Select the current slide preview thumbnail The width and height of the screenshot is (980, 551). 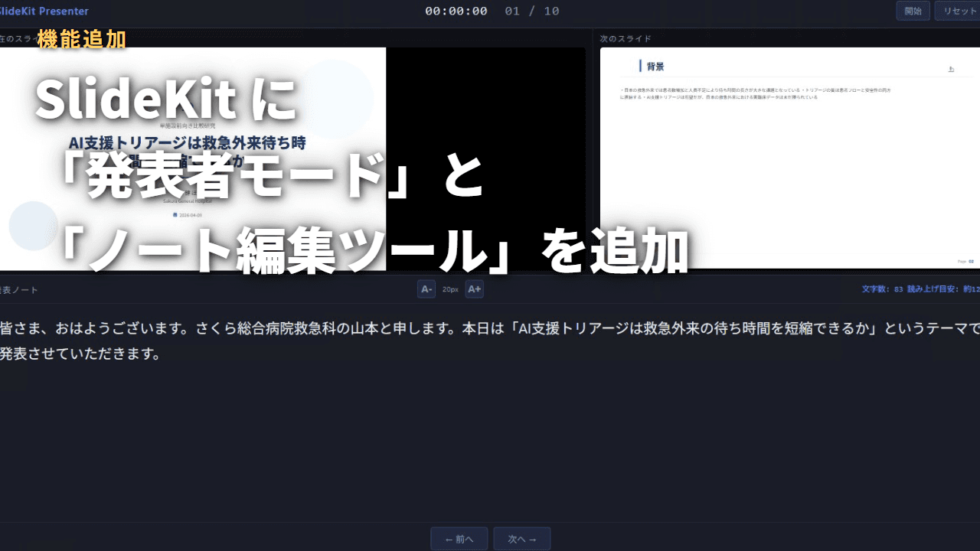click(x=292, y=158)
